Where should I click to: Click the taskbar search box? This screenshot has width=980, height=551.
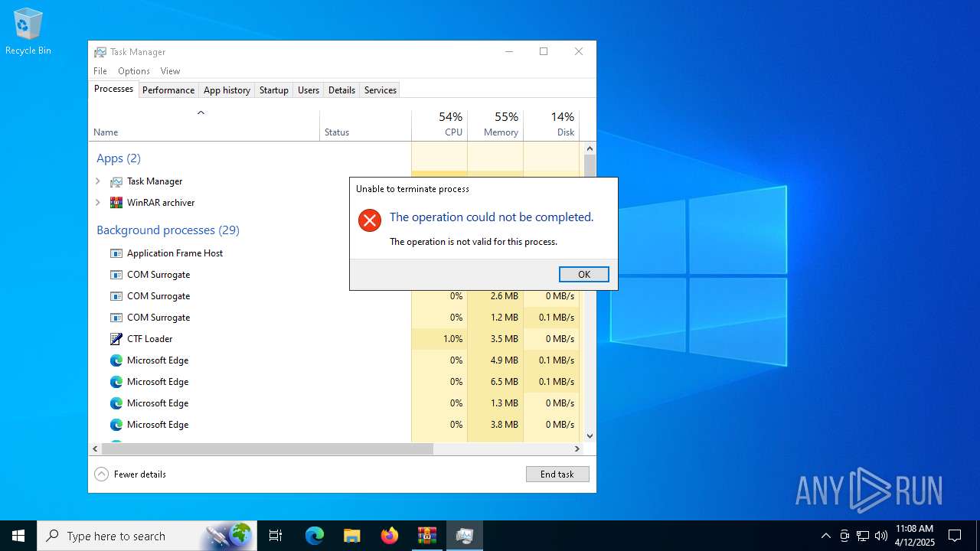(x=146, y=536)
